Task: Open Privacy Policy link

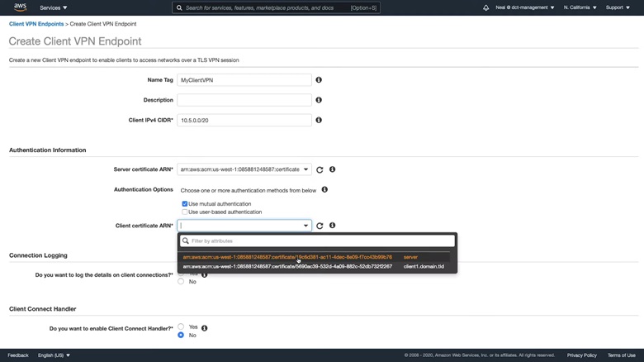Action: coord(581,355)
